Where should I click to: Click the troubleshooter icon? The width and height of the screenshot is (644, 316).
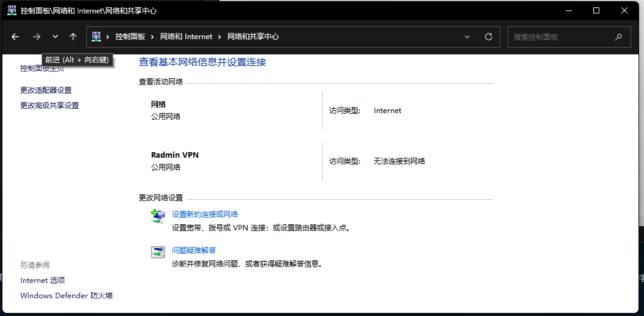click(x=158, y=252)
